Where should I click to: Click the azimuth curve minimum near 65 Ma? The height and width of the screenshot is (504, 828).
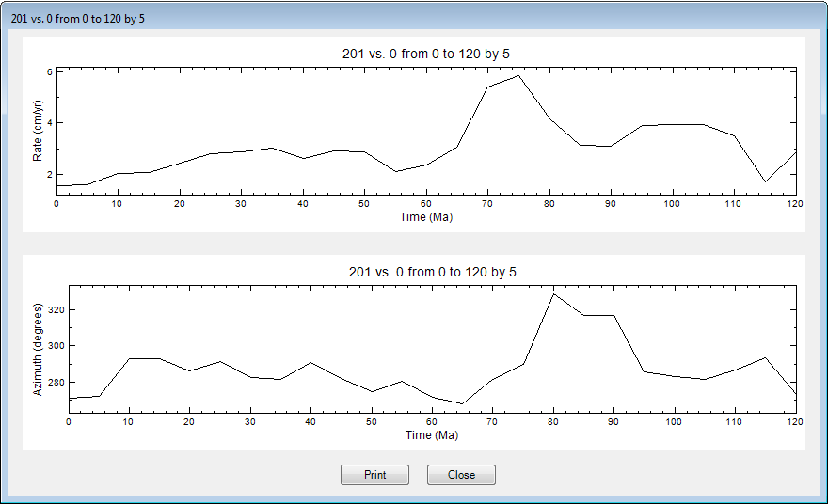click(x=462, y=403)
